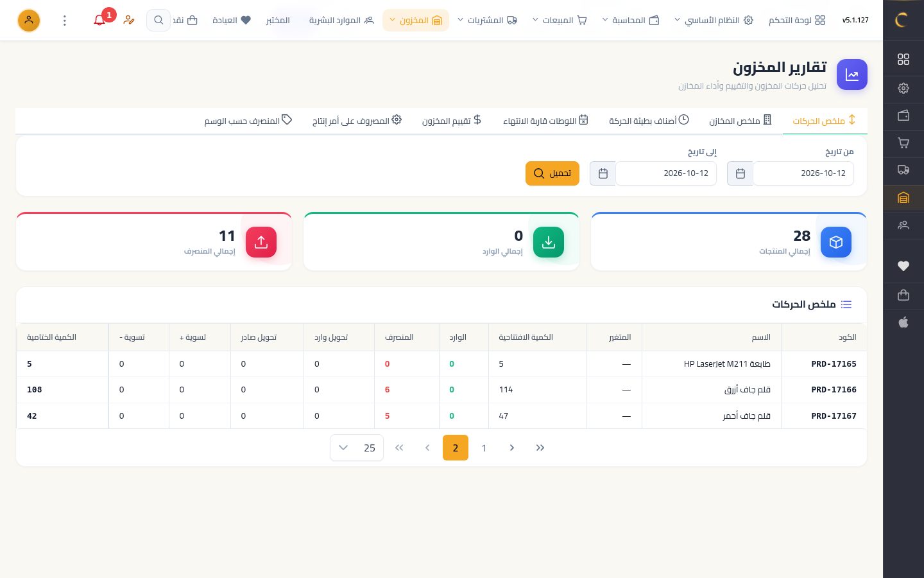Open the vertical three-dot menu
Image resolution: width=924 pixels, height=578 pixels.
coord(65,21)
